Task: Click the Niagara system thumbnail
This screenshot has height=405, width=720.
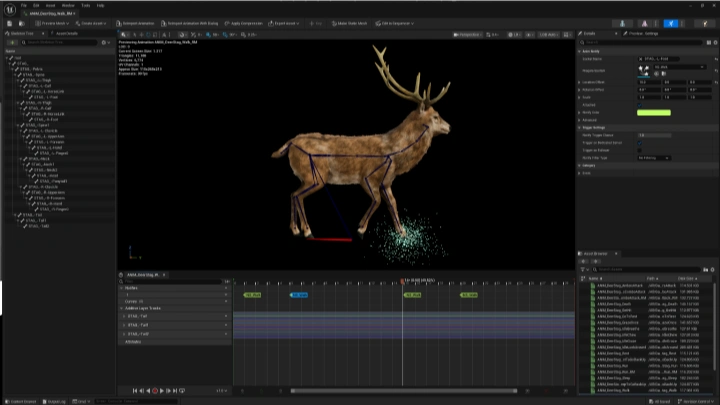Action: tap(643, 71)
